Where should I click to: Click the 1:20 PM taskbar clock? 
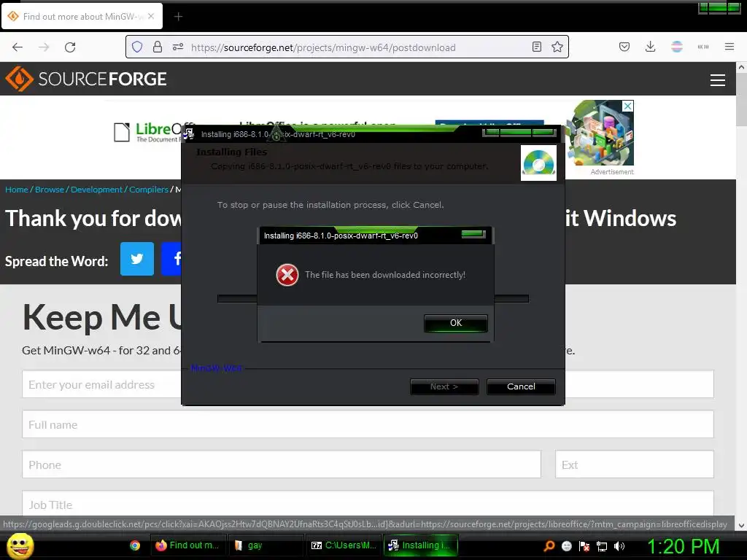[683, 546]
